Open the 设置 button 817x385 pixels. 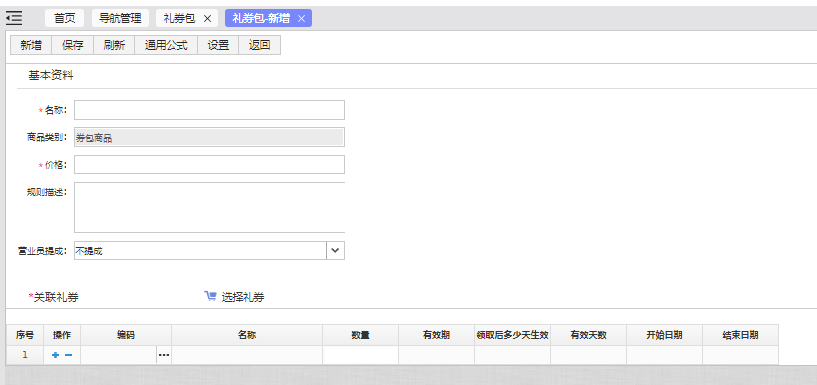click(218, 45)
